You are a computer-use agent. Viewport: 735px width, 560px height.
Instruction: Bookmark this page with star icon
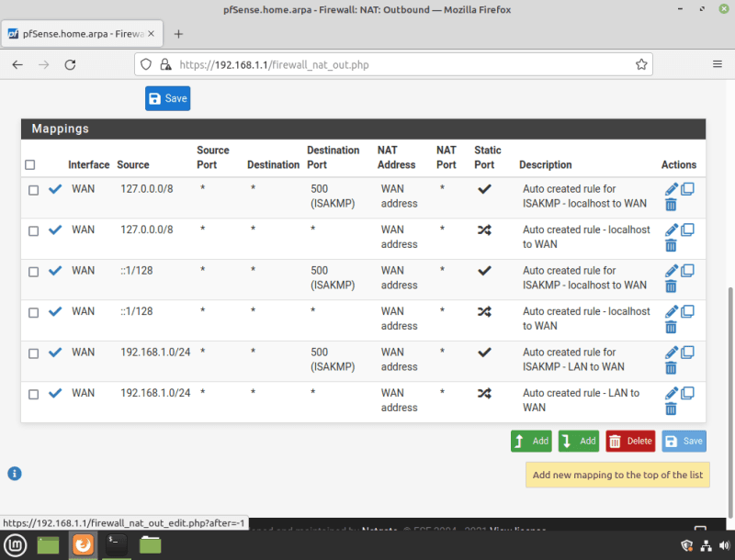tap(641, 65)
